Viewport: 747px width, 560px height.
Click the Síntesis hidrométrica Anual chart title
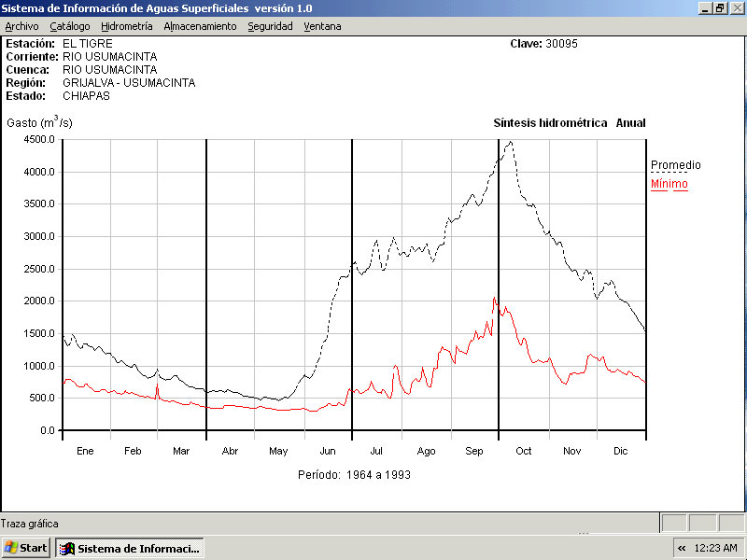click(569, 123)
